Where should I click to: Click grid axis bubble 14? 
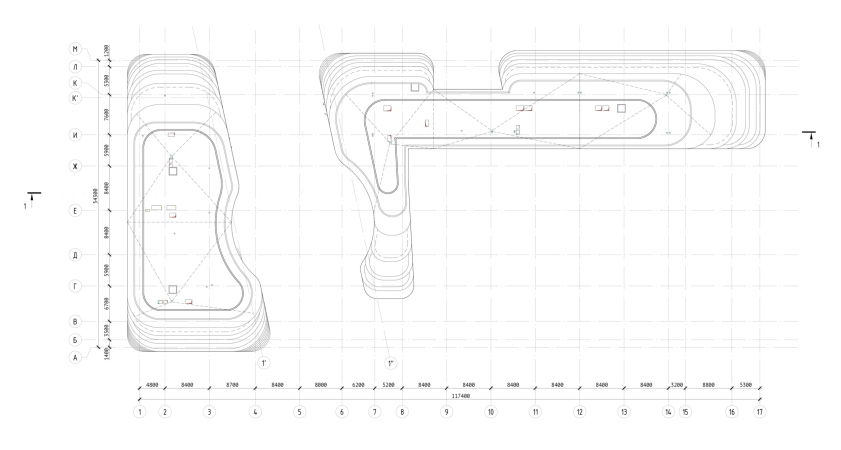(669, 411)
